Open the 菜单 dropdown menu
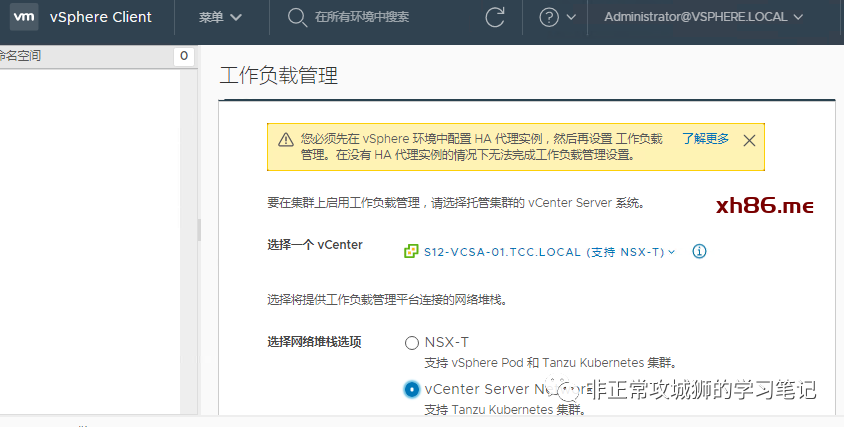The width and height of the screenshot is (844, 427). tap(219, 17)
